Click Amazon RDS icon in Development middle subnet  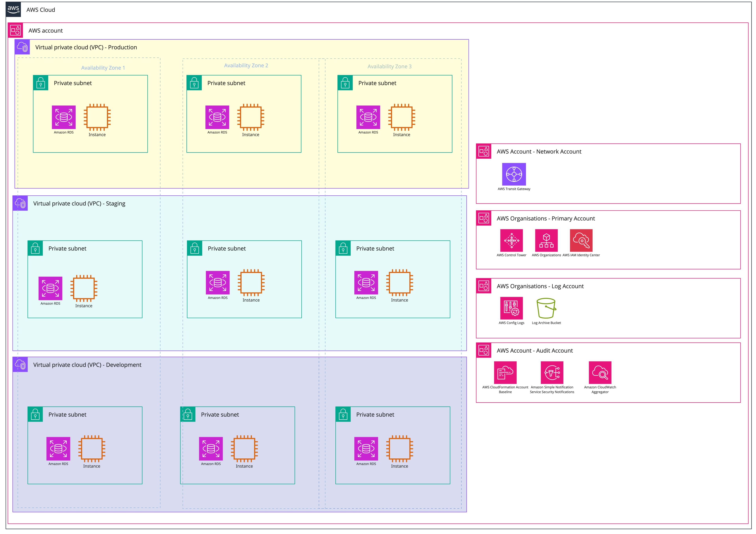pos(211,449)
